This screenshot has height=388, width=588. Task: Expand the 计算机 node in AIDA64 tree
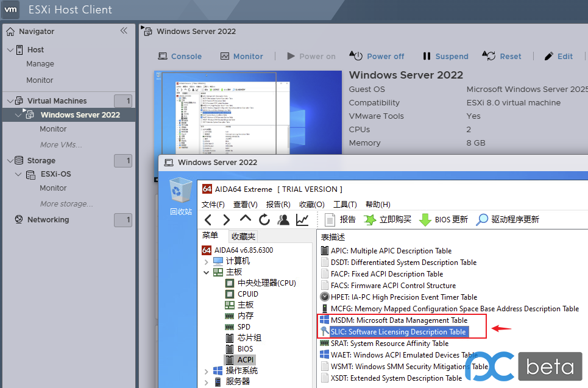pyautogui.click(x=206, y=261)
